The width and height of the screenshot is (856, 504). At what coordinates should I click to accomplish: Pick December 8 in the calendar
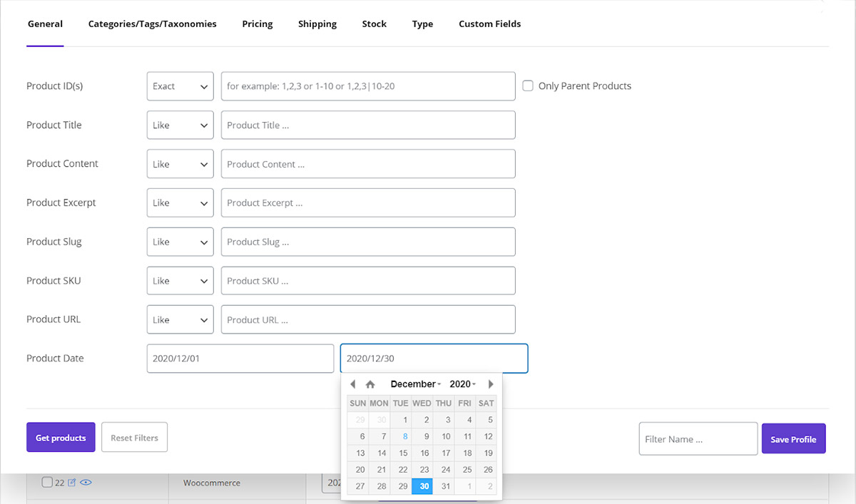tap(404, 436)
